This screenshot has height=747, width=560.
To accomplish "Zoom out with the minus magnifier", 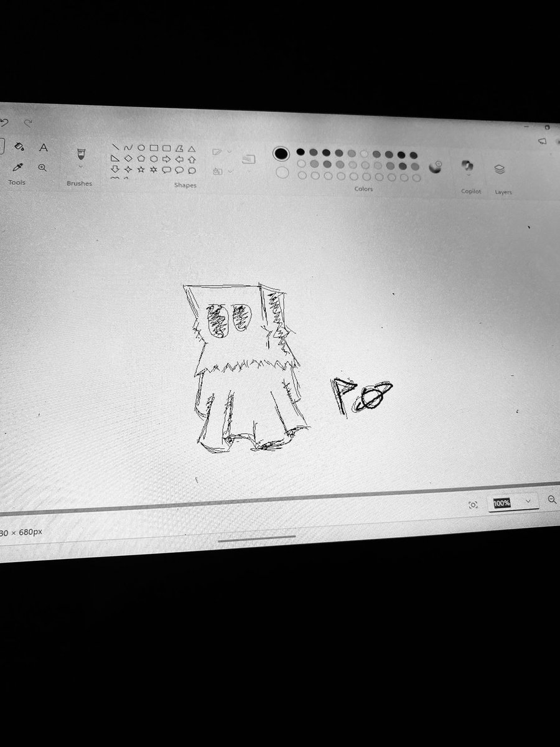I will coord(552,500).
